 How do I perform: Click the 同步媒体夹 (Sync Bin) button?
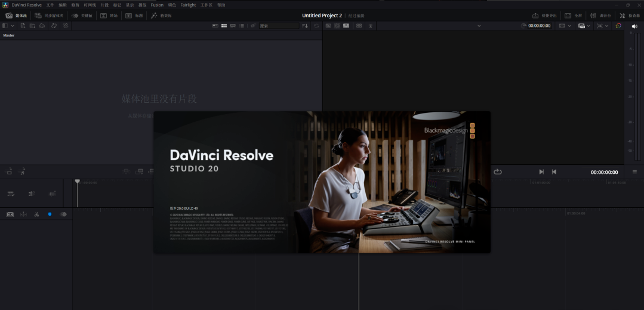pyautogui.click(x=51, y=16)
